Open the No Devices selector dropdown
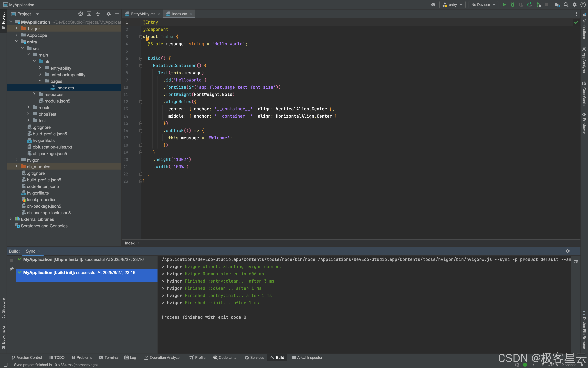Screen dimensions: 588x368 (483, 5)
